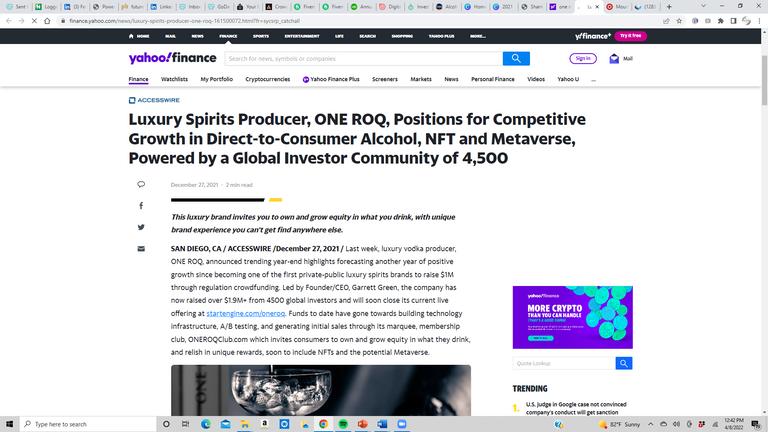Open Mail envelope icon near Sign in

pyautogui.click(x=614, y=59)
